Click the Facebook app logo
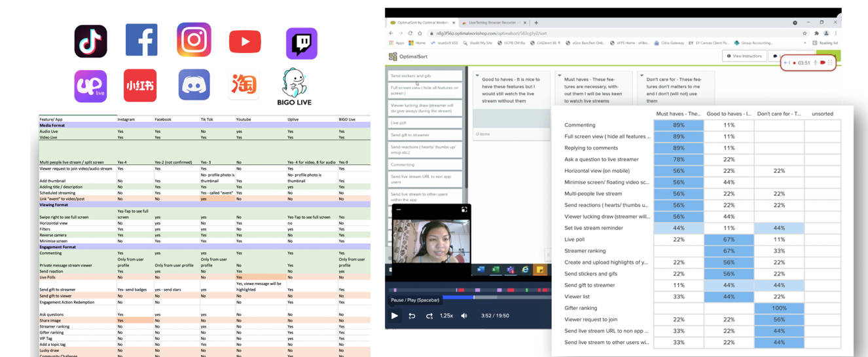This screenshot has height=357, width=868. click(x=141, y=40)
